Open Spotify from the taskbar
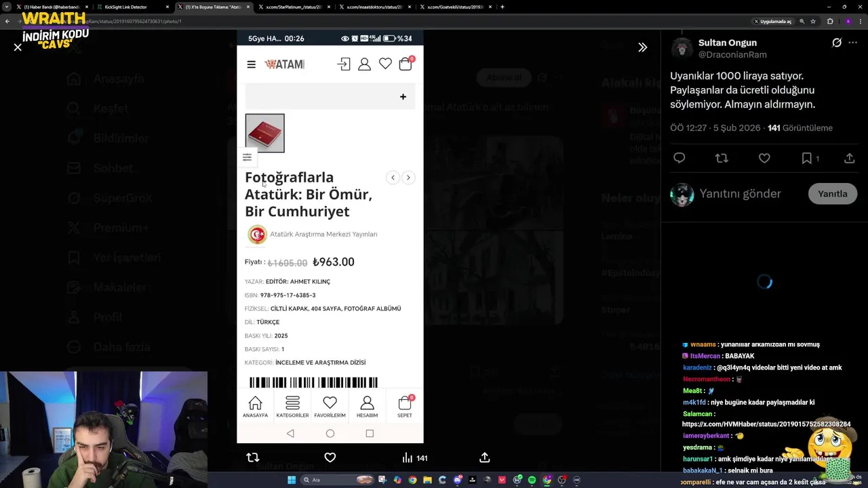 pyautogui.click(x=532, y=480)
